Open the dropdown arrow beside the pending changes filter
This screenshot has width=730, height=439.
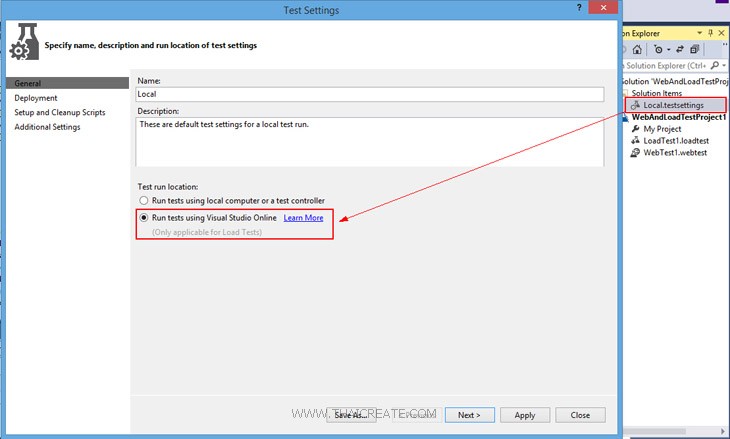(668, 49)
